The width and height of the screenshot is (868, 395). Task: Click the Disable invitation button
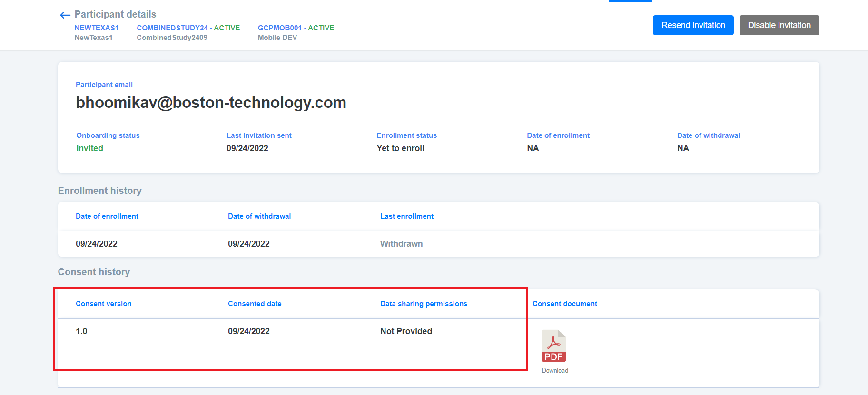coord(779,25)
